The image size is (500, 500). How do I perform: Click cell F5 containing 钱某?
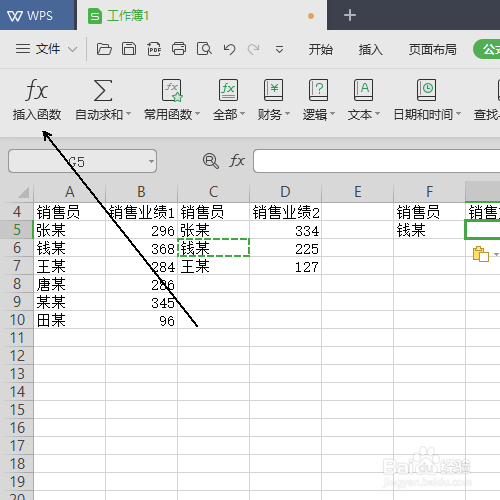(429, 230)
